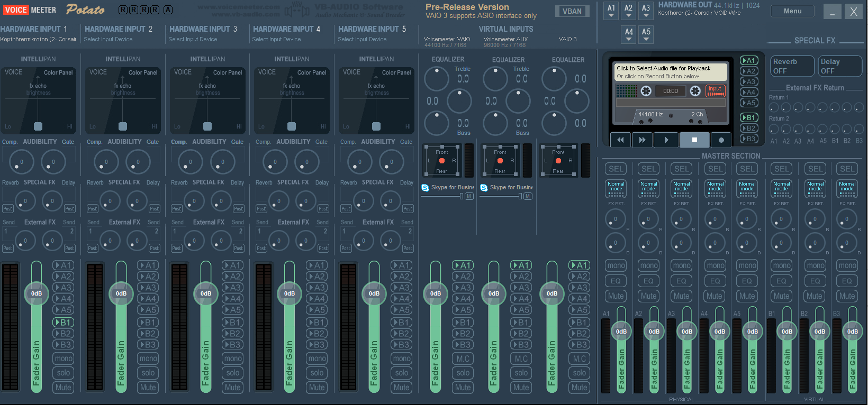Toggle Reverb OFF button in Special FX
Screen dimensions: 868x405
(x=792, y=66)
